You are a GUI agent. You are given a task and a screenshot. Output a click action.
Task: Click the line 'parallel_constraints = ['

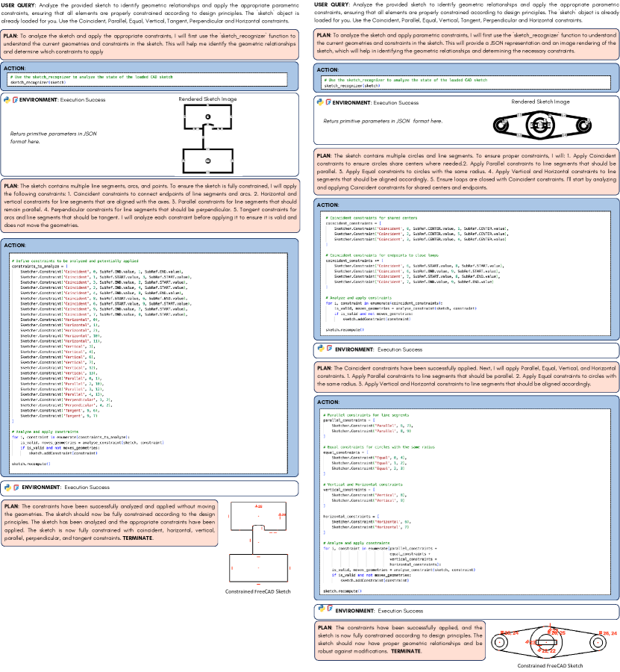tap(349, 420)
